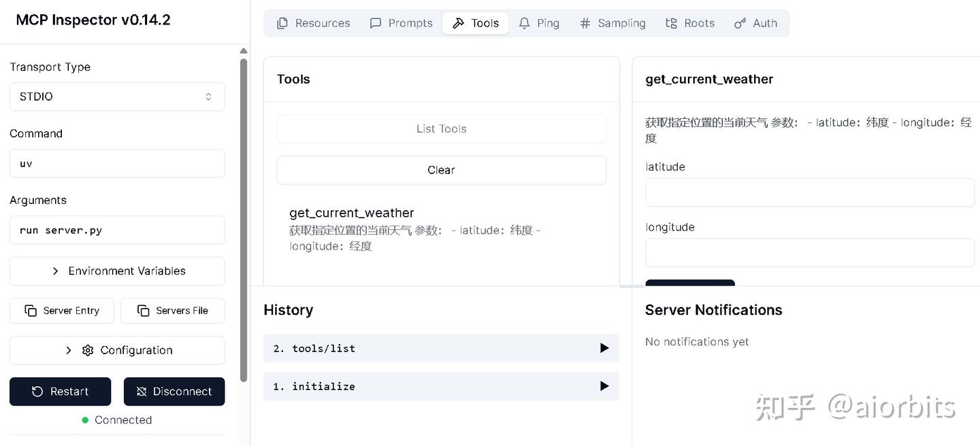
Task: Click the Sampling hash icon
Action: 585,23
